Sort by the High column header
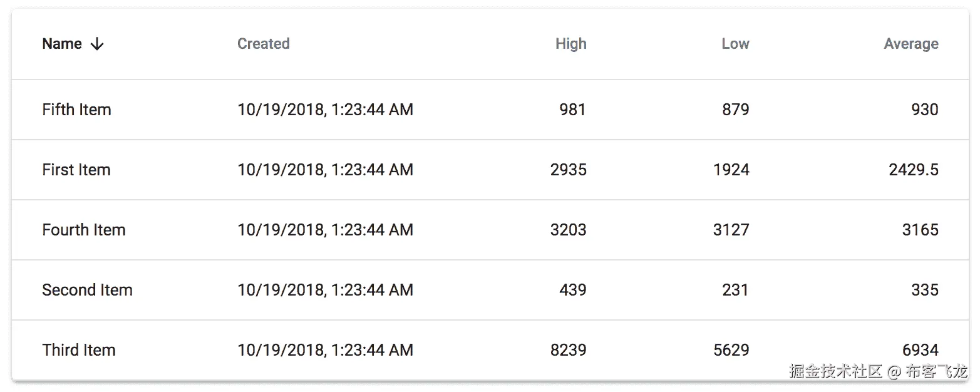This screenshot has height=392, width=980. click(570, 44)
